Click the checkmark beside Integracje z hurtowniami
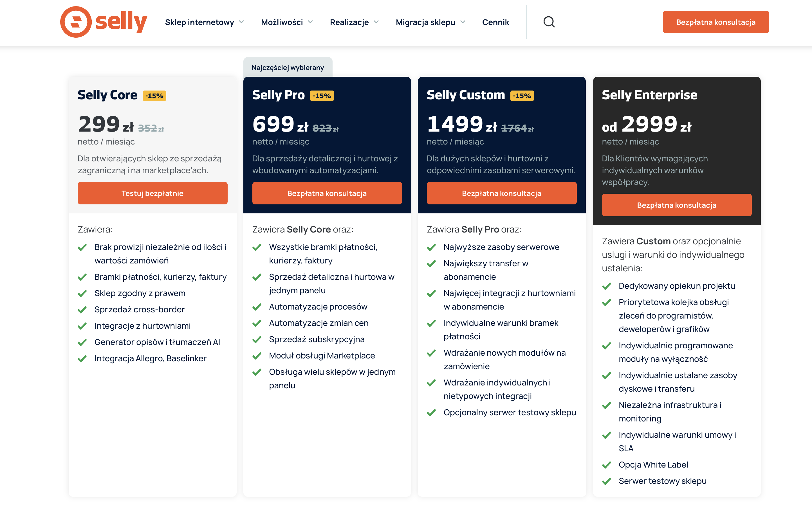Image resolution: width=812 pixels, height=510 pixels. click(x=82, y=326)
